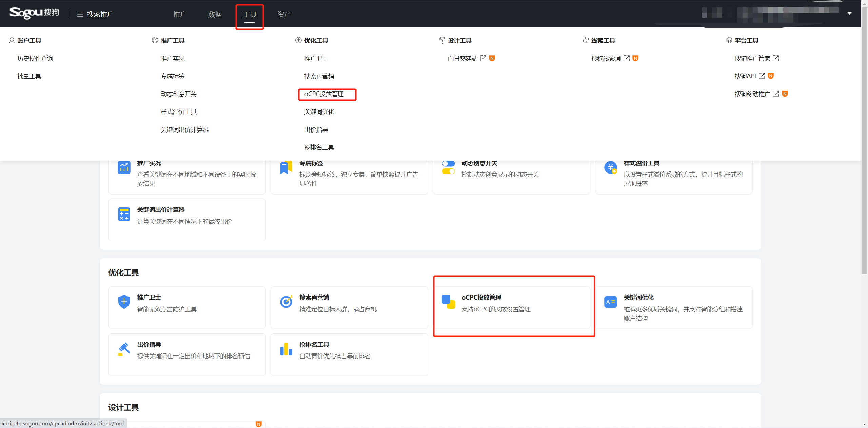Select oCPC投放管理 in the dropdown menu
The image size is (868, 428).
[324, 94]
